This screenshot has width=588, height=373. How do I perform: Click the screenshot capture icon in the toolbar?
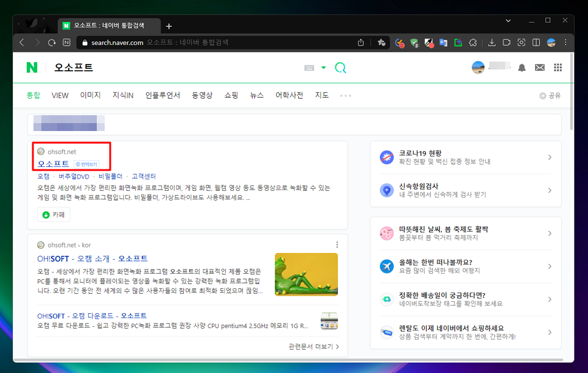(x=521, y=43)
